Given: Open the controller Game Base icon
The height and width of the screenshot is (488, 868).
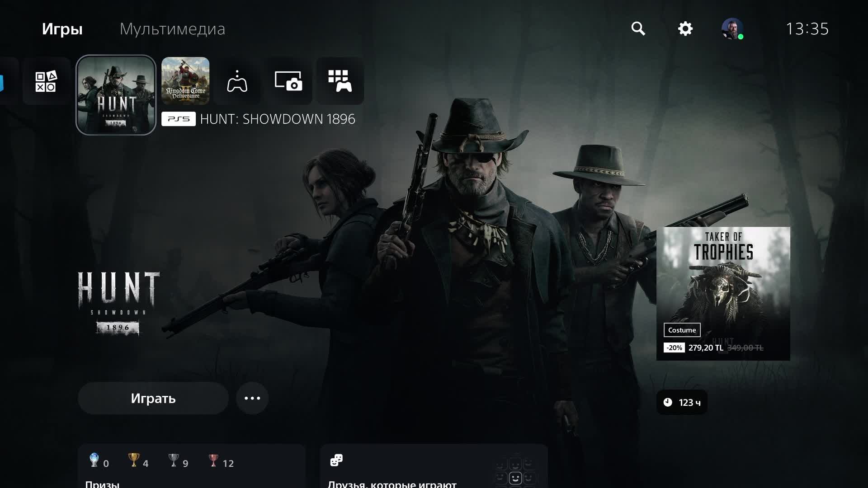Looking at the screenshot, I should 237,81.
